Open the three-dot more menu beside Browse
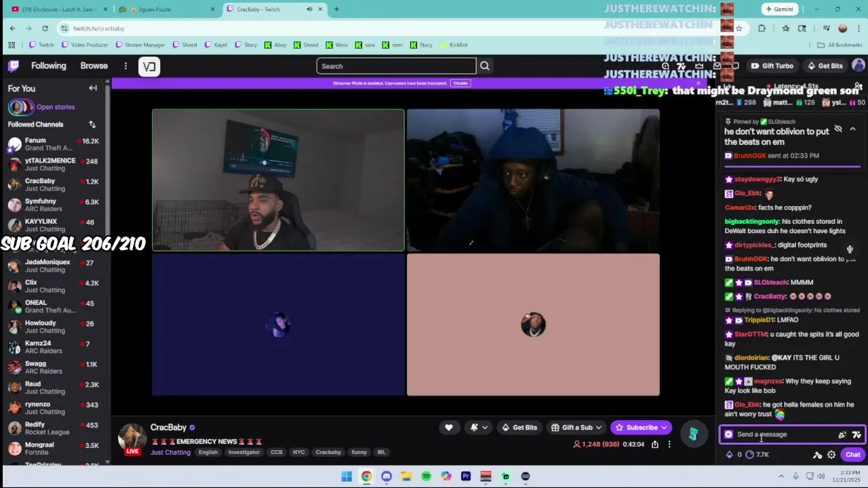This screenshot has height=488, width=868. tap(125, 66)
